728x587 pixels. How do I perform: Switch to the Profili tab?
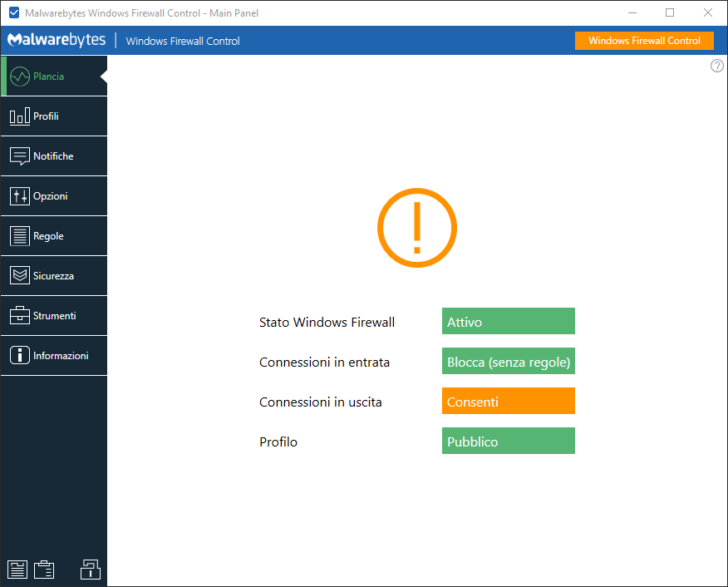point(54,116)
